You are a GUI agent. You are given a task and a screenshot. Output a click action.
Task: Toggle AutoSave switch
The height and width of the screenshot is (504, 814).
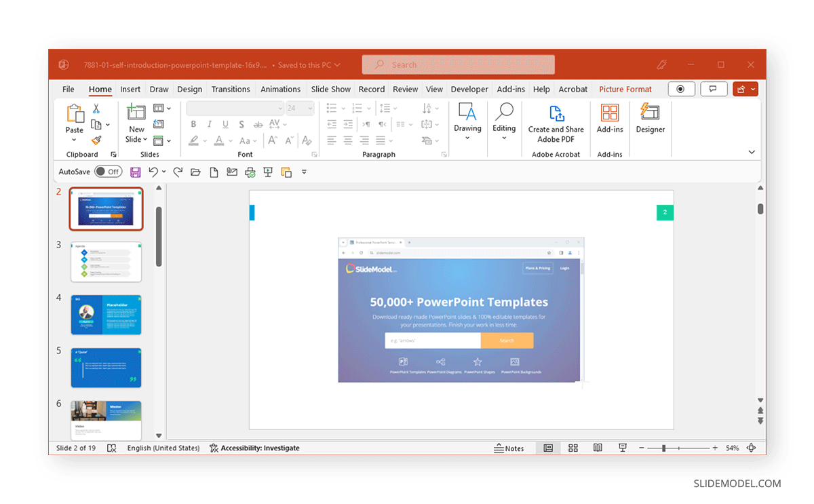coord(109,172)
